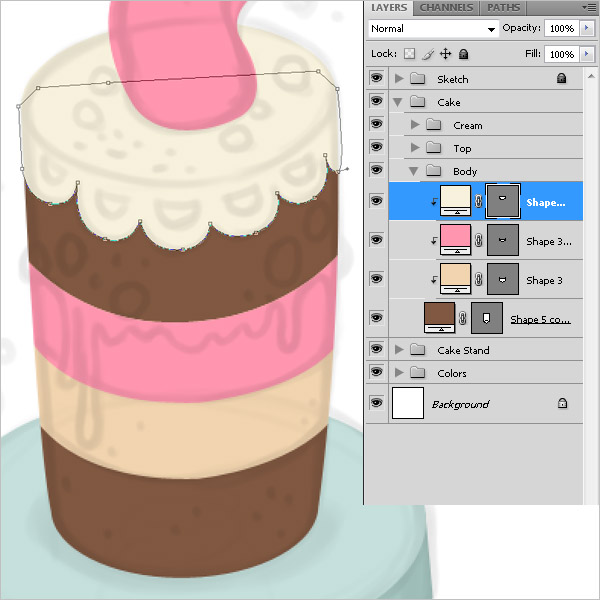Screen dimensions: 600x600
Task: Click the clipping arrow on selected Shape layer
Action: [434, 202]
